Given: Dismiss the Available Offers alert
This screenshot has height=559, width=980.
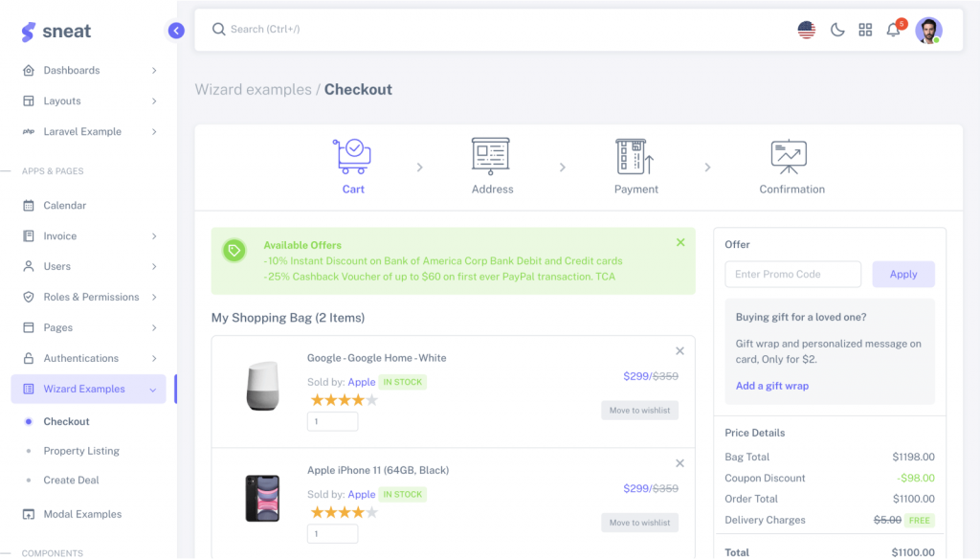Looking at the screenshot, I should (x=680, y=242).
